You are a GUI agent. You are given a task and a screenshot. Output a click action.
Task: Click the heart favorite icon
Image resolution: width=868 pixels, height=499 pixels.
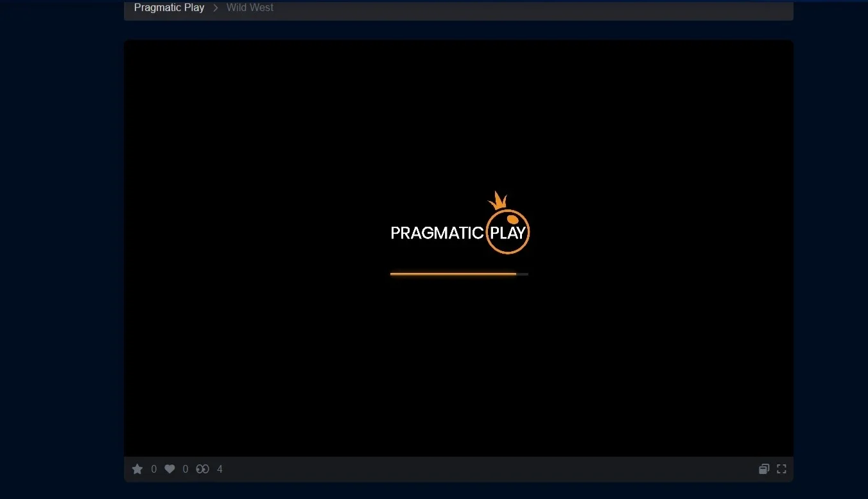click(169, 469)
